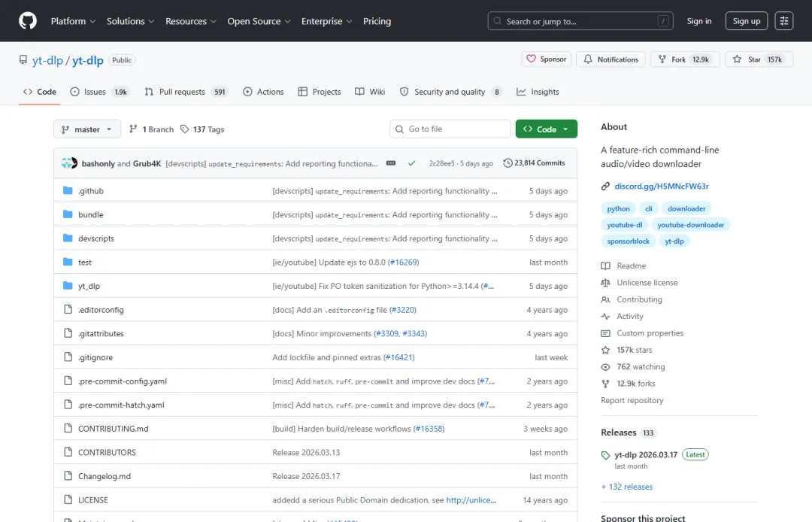Image resolution: width=812 pixels, height=522 pixels.
Task: Click the Sponsor heart button
Action: (546, 59)
